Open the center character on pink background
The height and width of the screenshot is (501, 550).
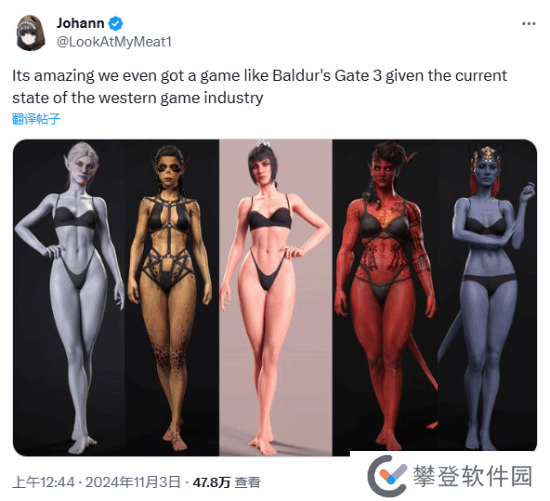(276, 298)
